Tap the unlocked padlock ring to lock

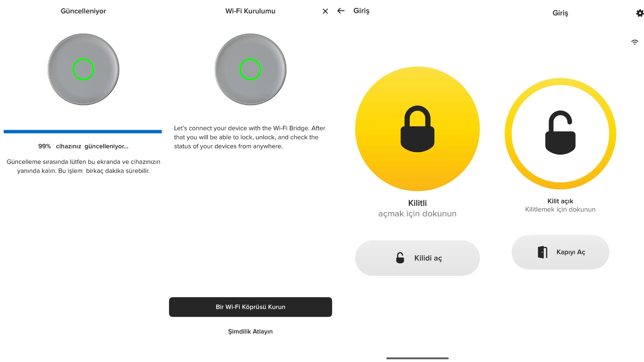(560, 133)
